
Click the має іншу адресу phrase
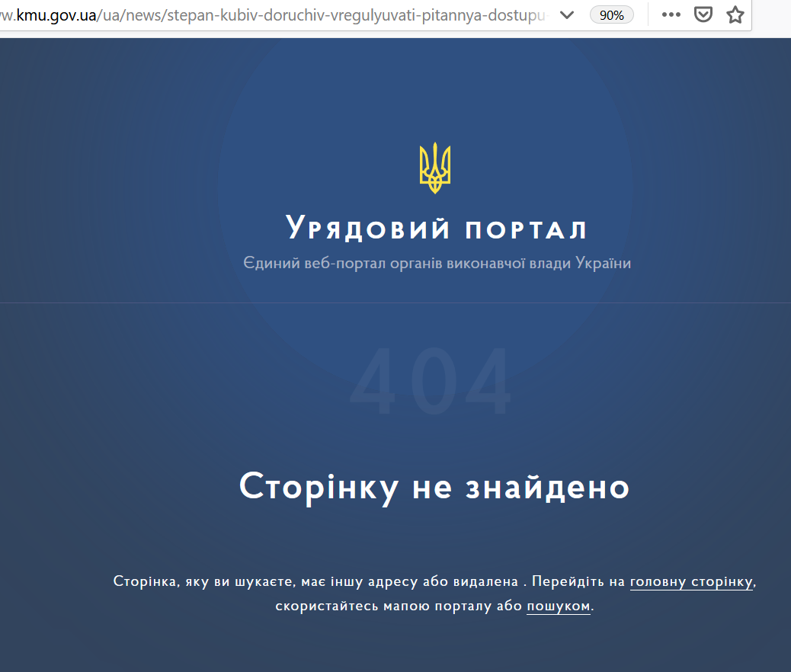[x=358, y=582]
